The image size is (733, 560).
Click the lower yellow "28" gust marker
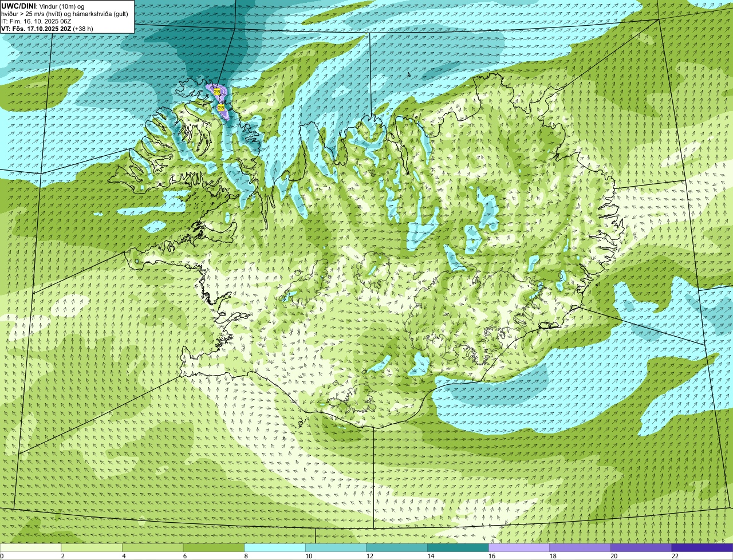pos(221,107)
